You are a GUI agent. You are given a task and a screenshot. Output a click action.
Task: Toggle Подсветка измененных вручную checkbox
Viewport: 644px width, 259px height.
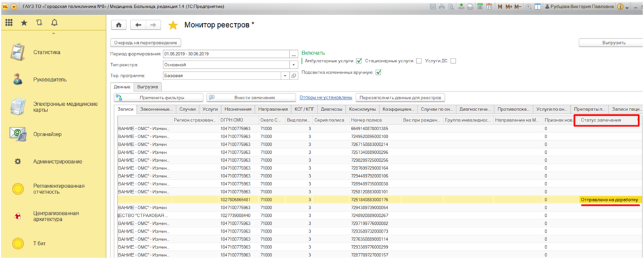(x=378, y=72)
